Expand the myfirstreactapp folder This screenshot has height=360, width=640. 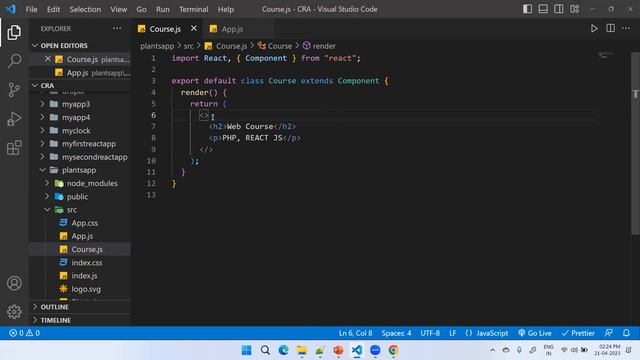[80, 144]
